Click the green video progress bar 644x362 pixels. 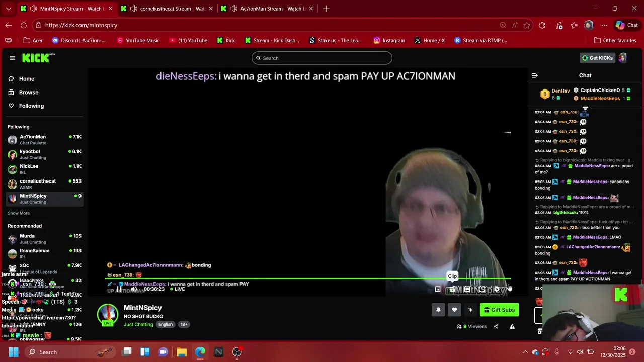[308, 278]
